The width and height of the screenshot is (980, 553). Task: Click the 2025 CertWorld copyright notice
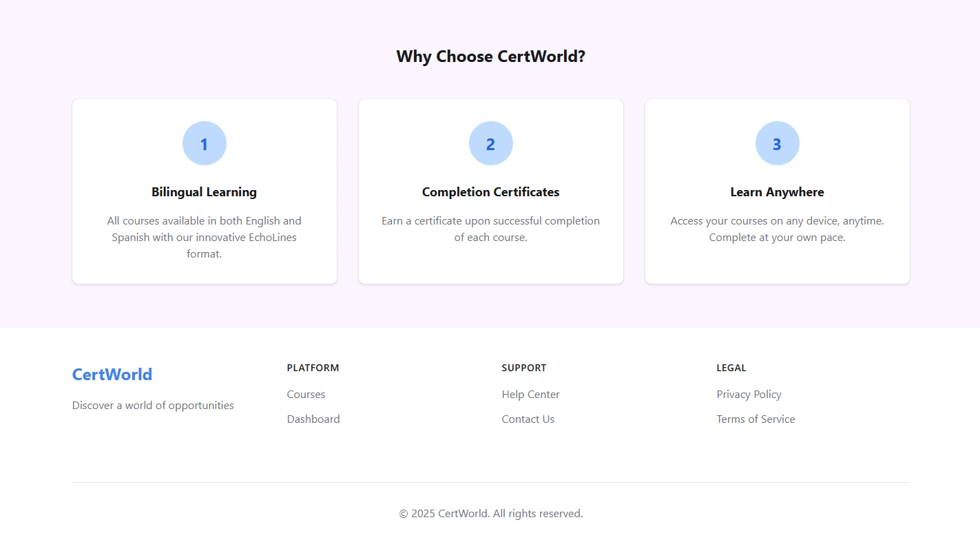tap(490, 514)
